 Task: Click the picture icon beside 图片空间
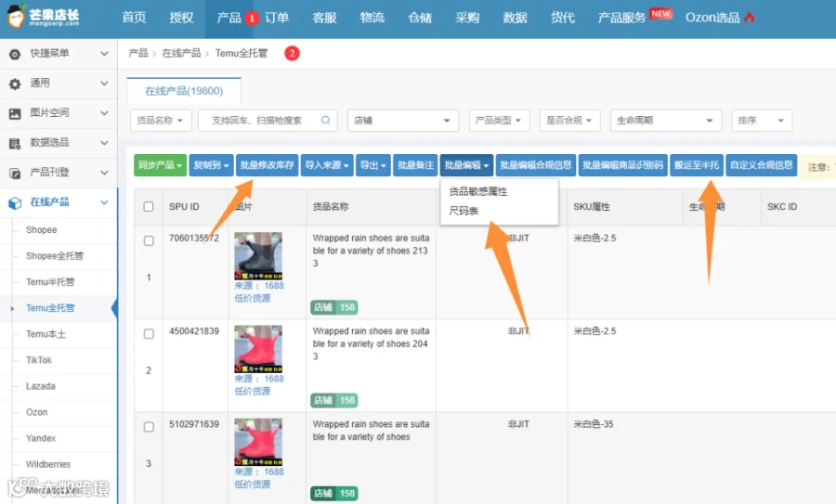[15, 113]
